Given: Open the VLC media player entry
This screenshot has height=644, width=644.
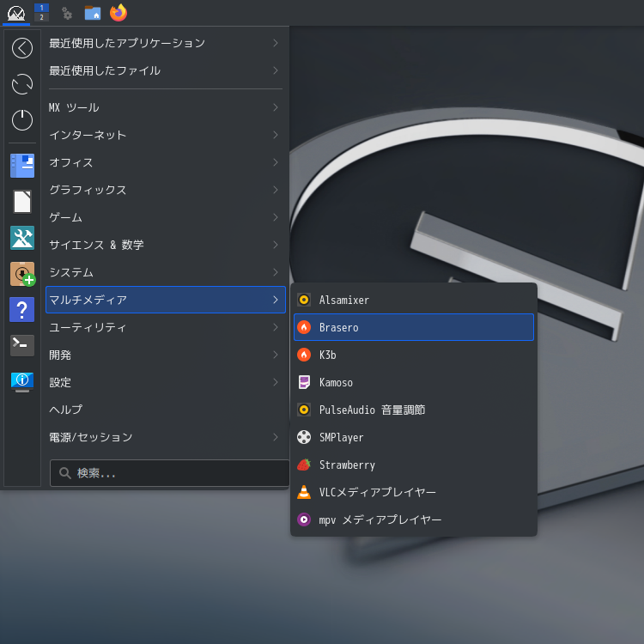Looking at the screenshot, I should (x=414, y=492).
